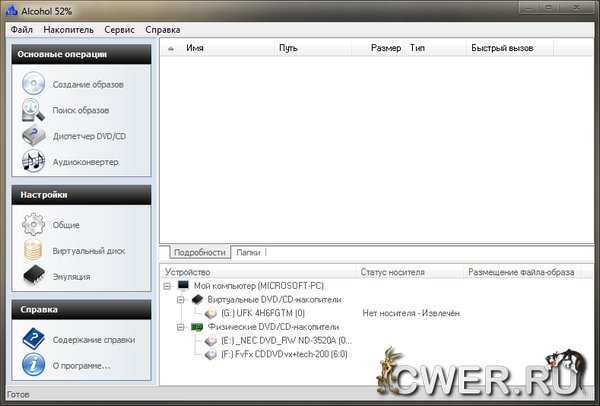Select the (G:) UFK 4H6FGTM drive
Screen dimensions: 600x406
pyautogui.click(x=263, y=313)
